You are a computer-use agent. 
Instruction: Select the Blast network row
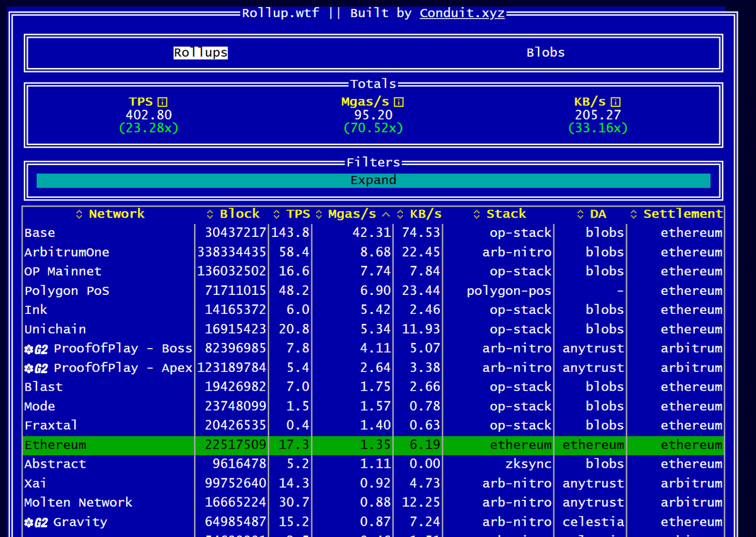coord(373,387)
